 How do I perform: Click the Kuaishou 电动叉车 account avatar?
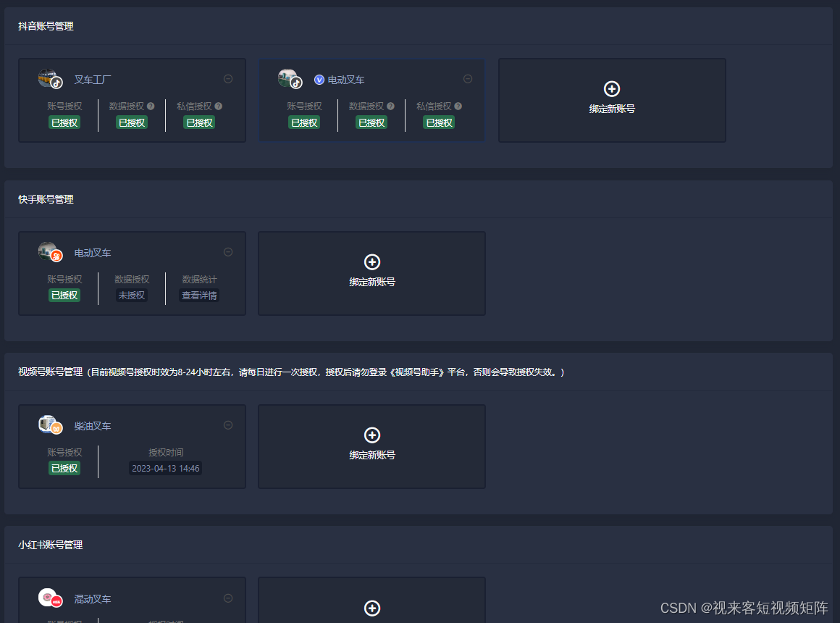point(51,252)
